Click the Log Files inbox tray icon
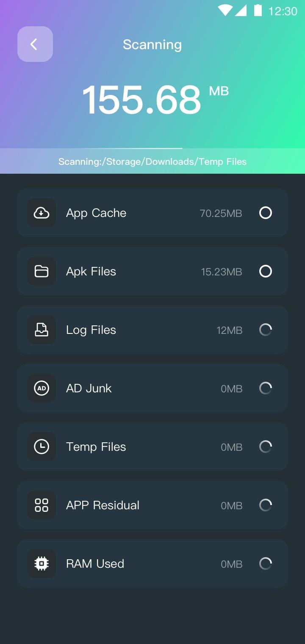The width and height of the screenshot is (305, 644). tap(42, 330)
